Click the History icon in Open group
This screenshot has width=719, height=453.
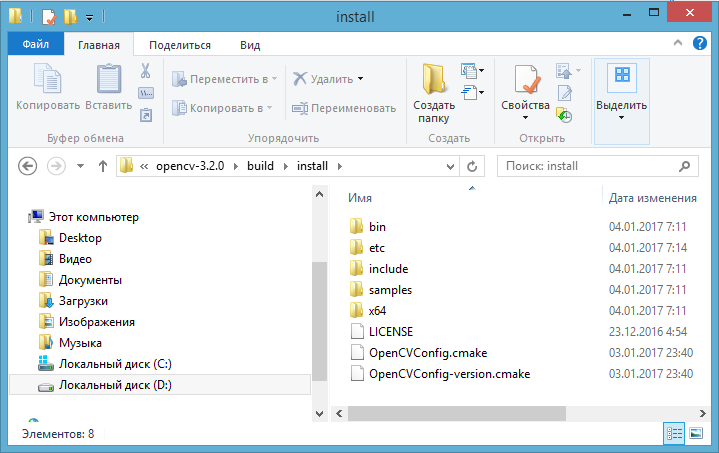(x=564, y=115)
